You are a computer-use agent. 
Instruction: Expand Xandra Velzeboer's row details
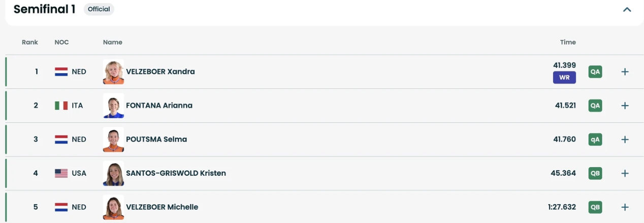[x=625, y=72]
